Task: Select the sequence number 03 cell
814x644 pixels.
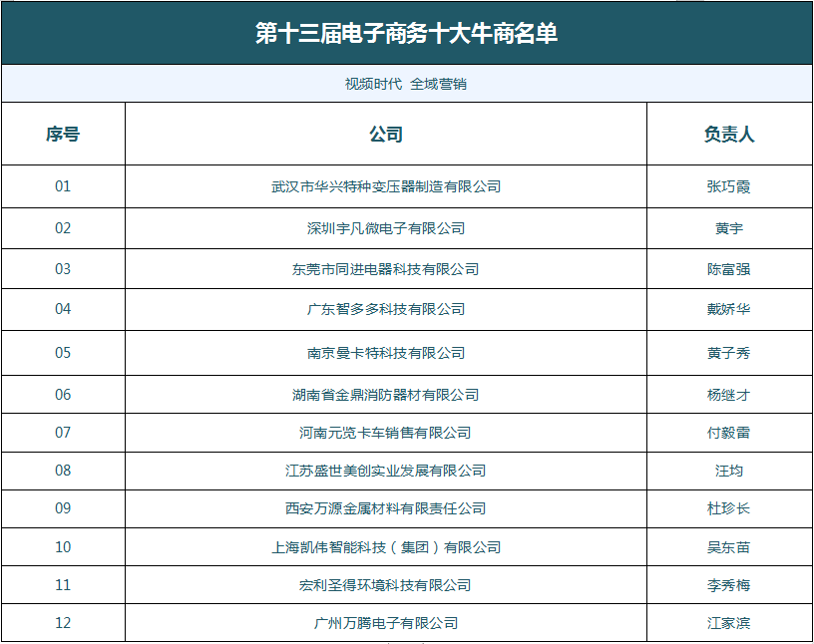Action: coord(63,269)
